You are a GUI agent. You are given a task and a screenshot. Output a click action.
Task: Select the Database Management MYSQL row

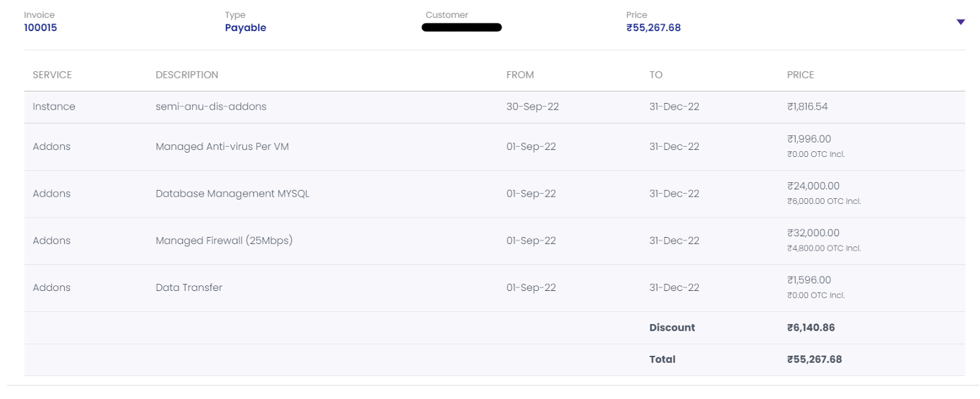(232, 194)
